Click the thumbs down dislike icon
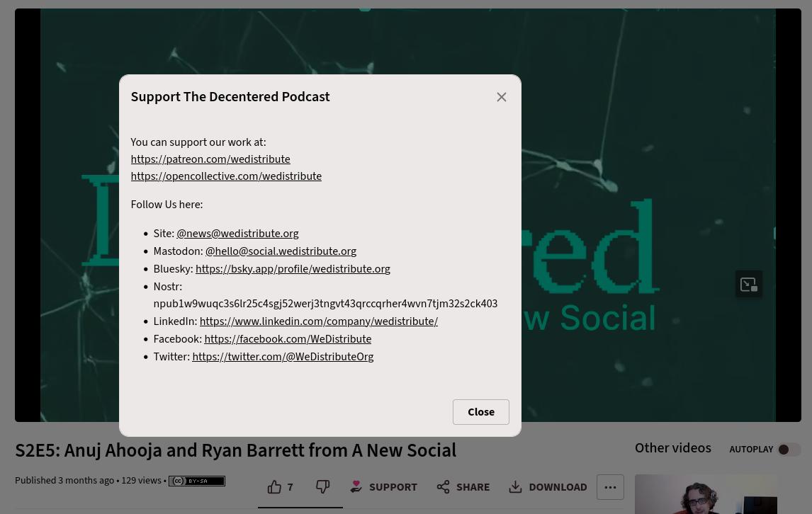 (322, 487)
